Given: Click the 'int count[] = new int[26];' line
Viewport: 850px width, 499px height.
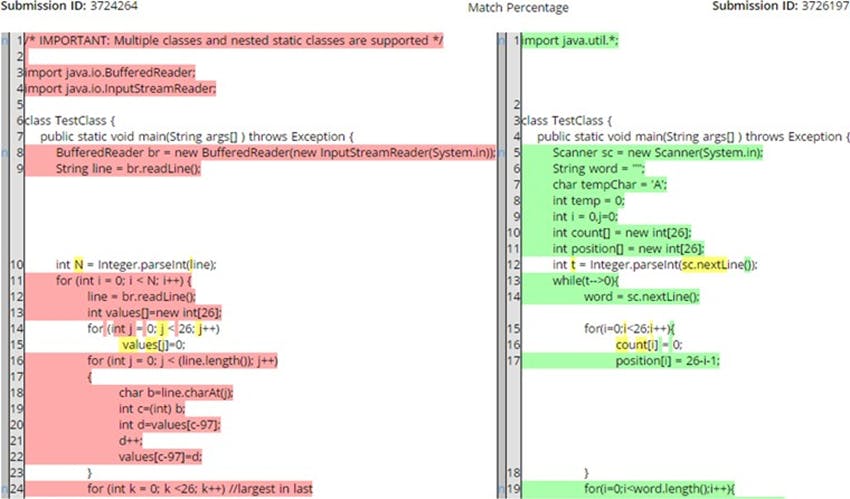Looking at the screenshot, I should [x=622, y=232].
